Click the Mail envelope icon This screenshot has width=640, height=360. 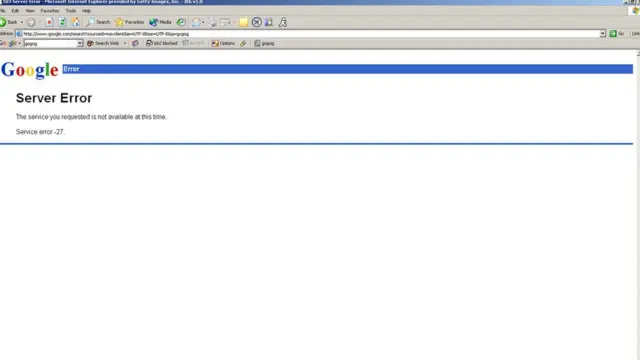pyautogui.click(x=196, y=22)
